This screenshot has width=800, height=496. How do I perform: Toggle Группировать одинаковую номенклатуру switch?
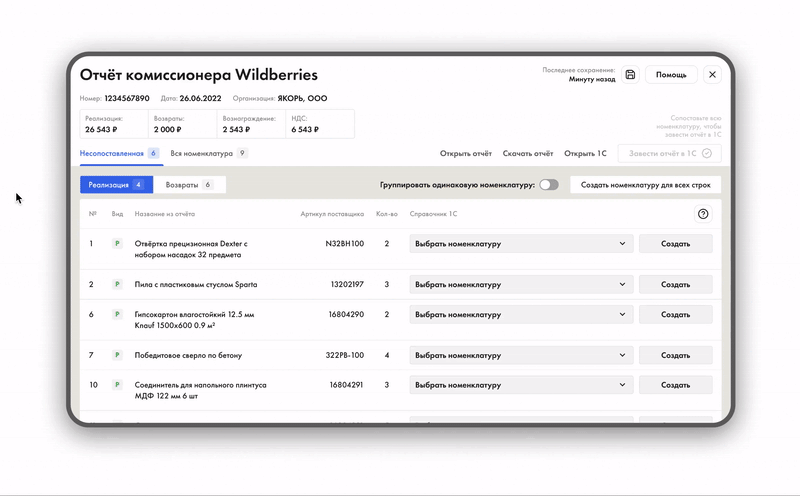549,185
